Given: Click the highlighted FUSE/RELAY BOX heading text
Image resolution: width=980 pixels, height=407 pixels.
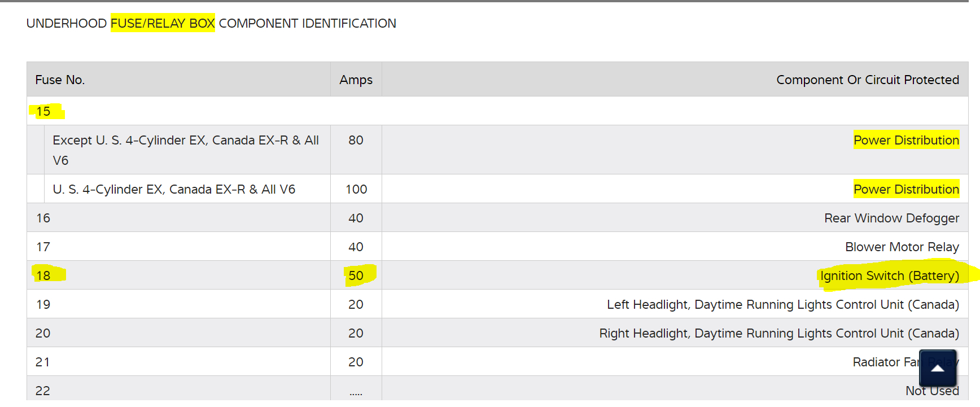Looking at the screenshot, I should click(163, 23).
